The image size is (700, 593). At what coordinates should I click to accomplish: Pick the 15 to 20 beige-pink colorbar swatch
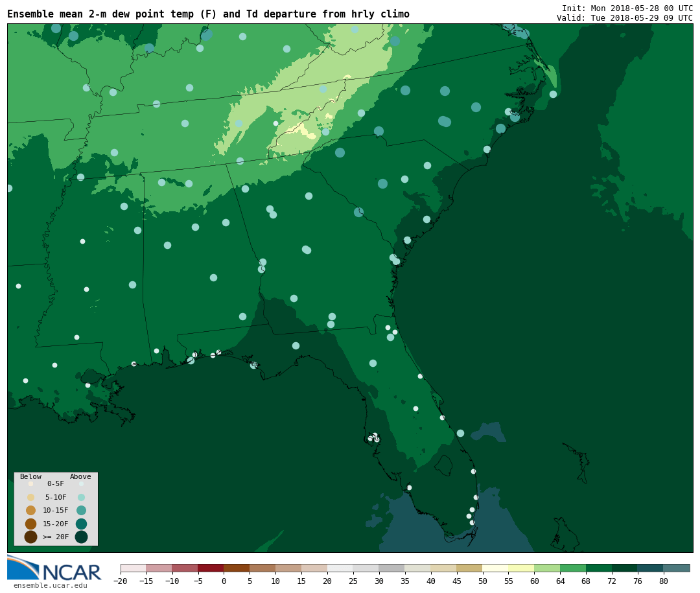coord(315,568)
